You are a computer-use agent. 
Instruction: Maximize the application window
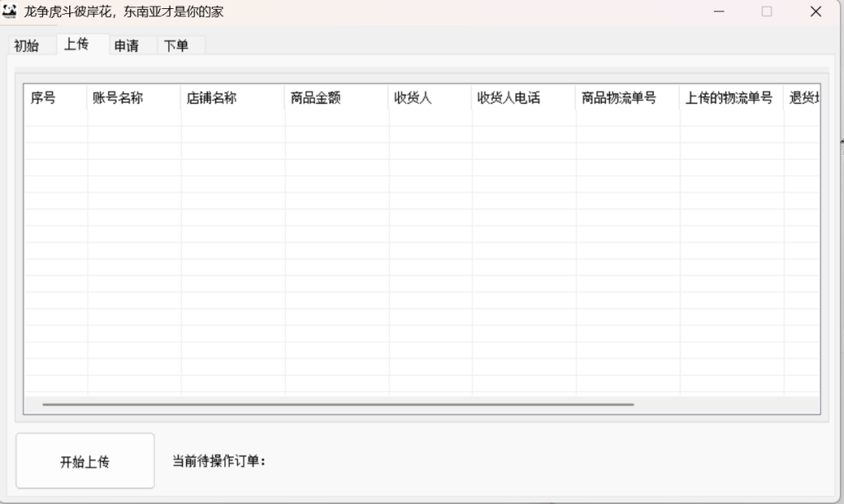(767, 12)
